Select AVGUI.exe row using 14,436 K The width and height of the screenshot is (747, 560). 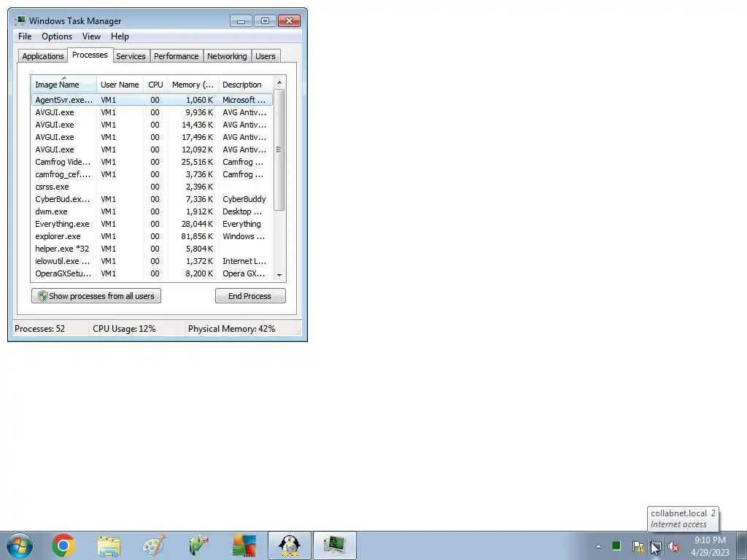(152, 125)
